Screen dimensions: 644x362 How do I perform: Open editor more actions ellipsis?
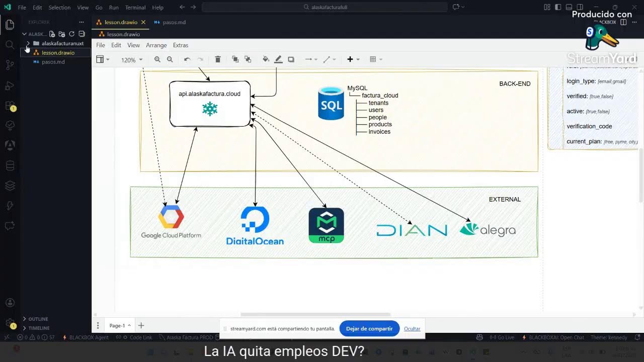pos(634,22)
